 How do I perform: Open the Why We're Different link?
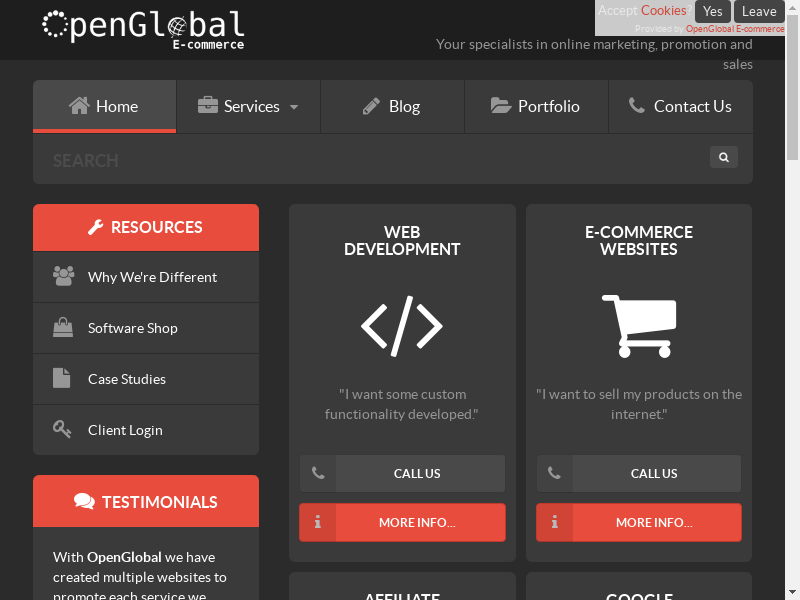[152, 277]
